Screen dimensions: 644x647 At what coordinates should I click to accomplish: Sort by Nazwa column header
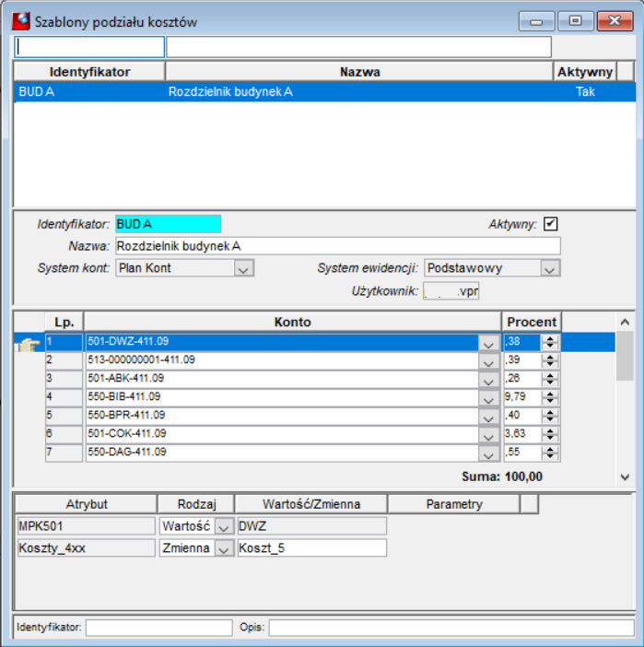pyautogui.click(x=359, y=72)
